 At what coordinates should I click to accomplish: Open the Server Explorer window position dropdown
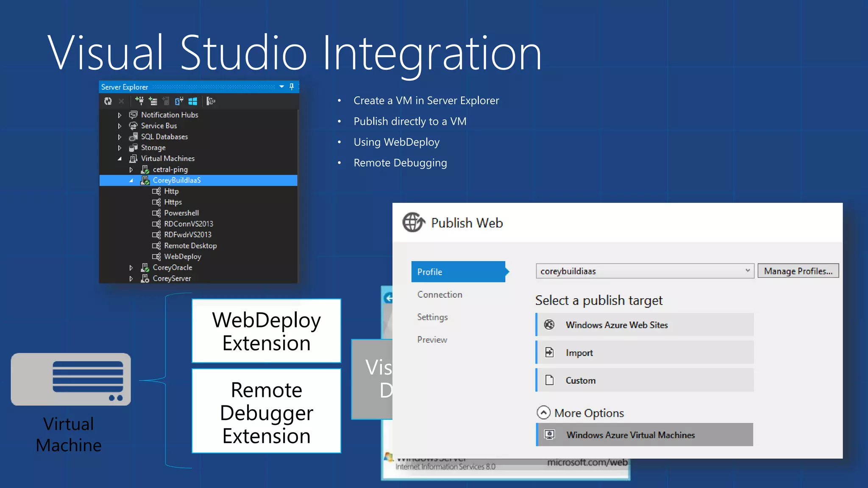[281, 86]
